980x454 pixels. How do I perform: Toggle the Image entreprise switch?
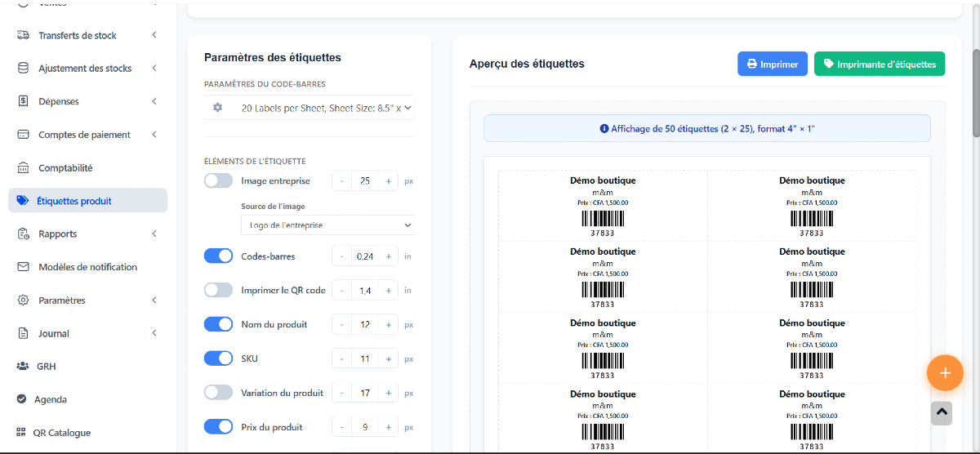pos(219,181)
